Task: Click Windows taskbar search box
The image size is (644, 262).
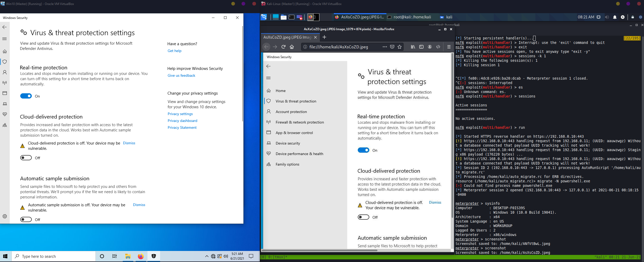Action: (x=54, y=256)
